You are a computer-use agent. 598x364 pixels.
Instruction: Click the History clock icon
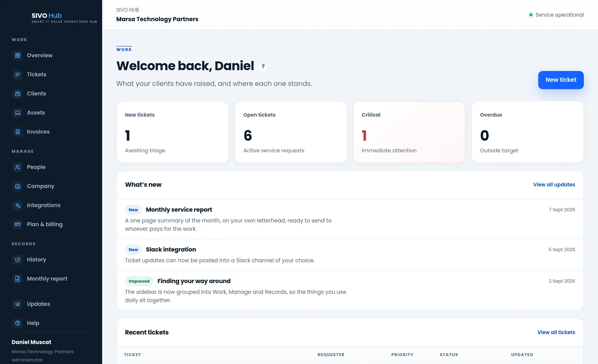(x=18, y=259)
